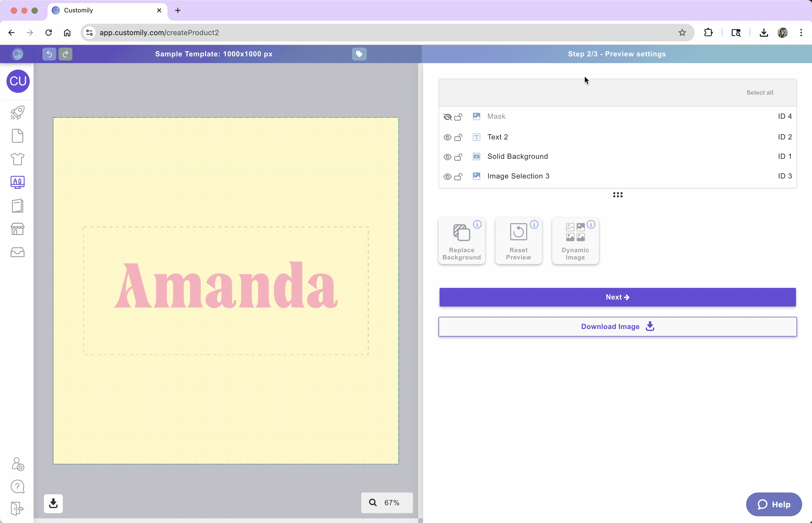Click the tag icon beside template title

[x=359, y=54]
